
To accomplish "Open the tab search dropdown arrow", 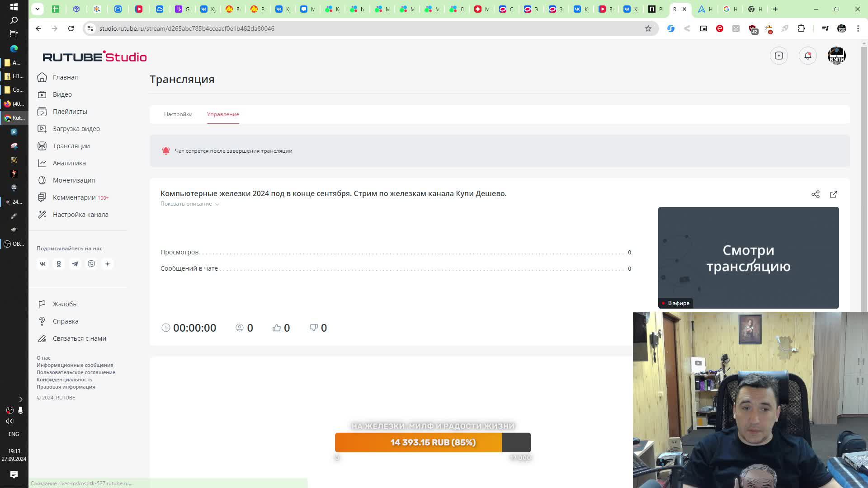I will (38, 9).
